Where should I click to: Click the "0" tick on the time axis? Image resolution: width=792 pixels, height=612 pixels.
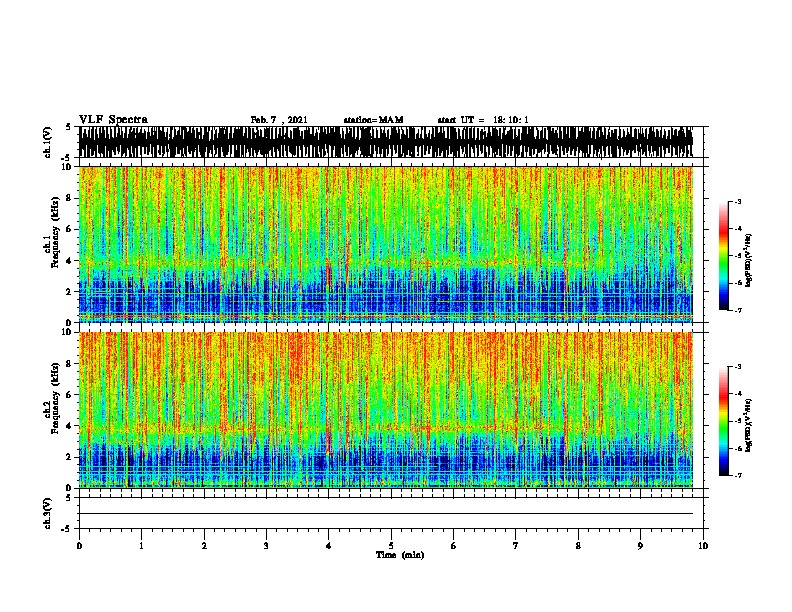point(79,546)
